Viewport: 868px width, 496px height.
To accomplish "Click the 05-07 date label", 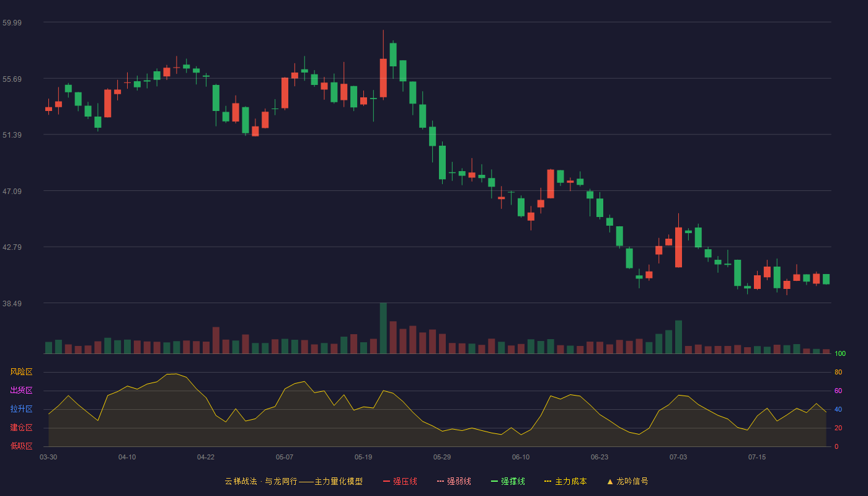I will 285,457.
